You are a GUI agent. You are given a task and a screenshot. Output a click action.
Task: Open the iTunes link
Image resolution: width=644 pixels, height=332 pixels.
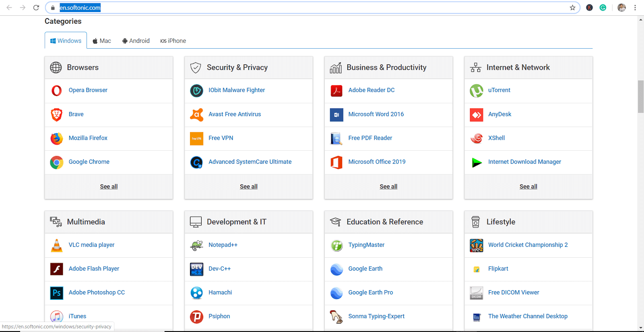coord(77,316)
